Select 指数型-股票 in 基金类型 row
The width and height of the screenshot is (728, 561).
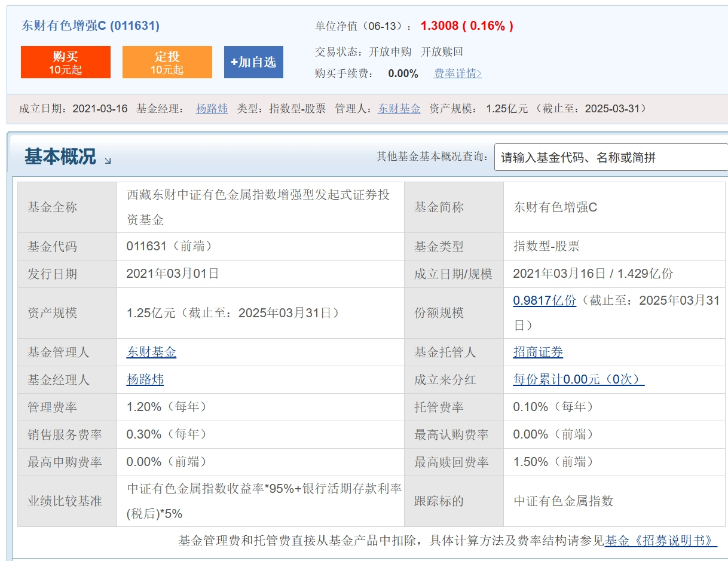[546, 246]
